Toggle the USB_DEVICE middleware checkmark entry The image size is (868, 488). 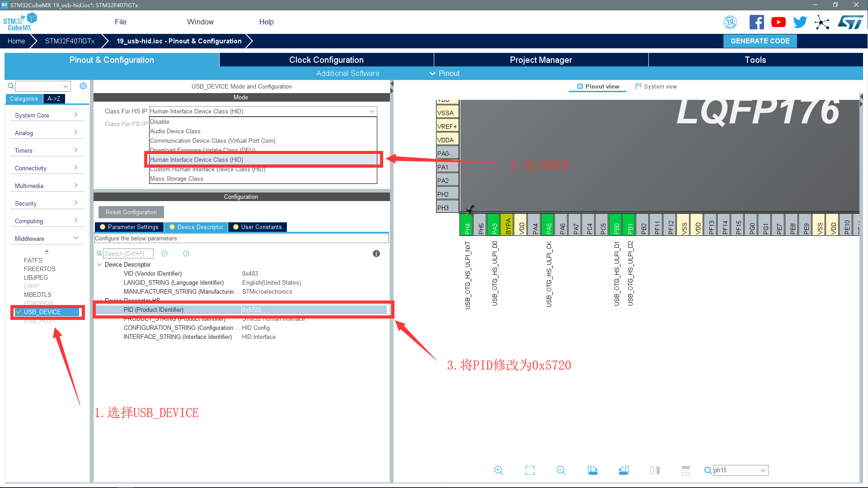(42, 312)
